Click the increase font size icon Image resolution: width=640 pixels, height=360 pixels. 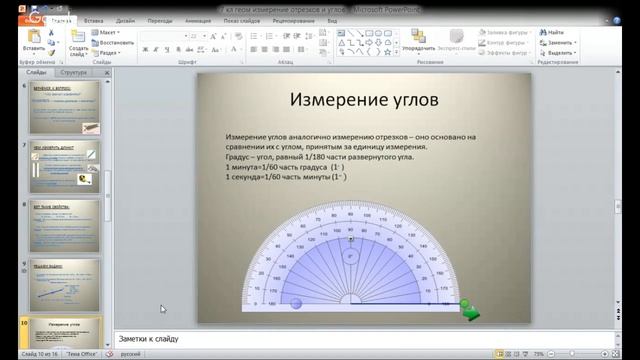point(213,37)
